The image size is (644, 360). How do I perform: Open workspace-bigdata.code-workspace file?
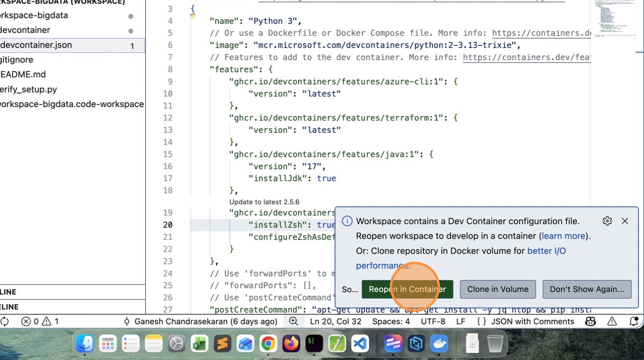(73, 104)
